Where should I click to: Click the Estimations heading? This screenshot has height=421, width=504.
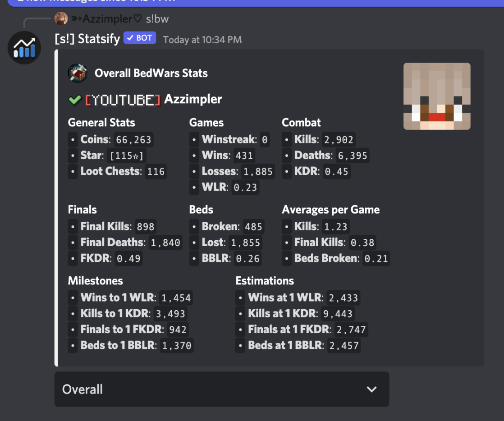click(265, 281)
